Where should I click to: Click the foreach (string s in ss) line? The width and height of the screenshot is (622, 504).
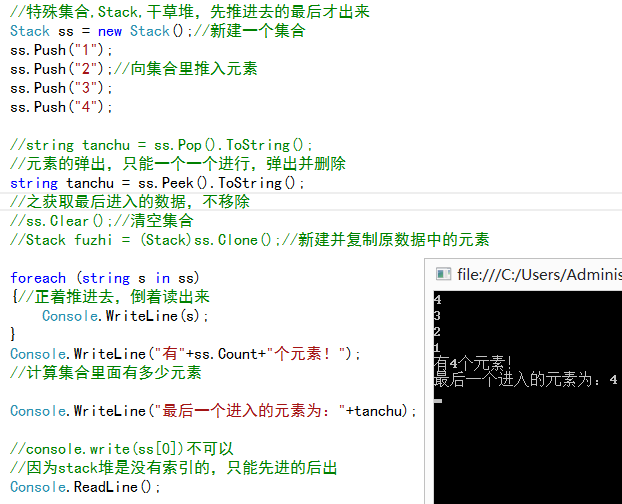click(105, 278)
